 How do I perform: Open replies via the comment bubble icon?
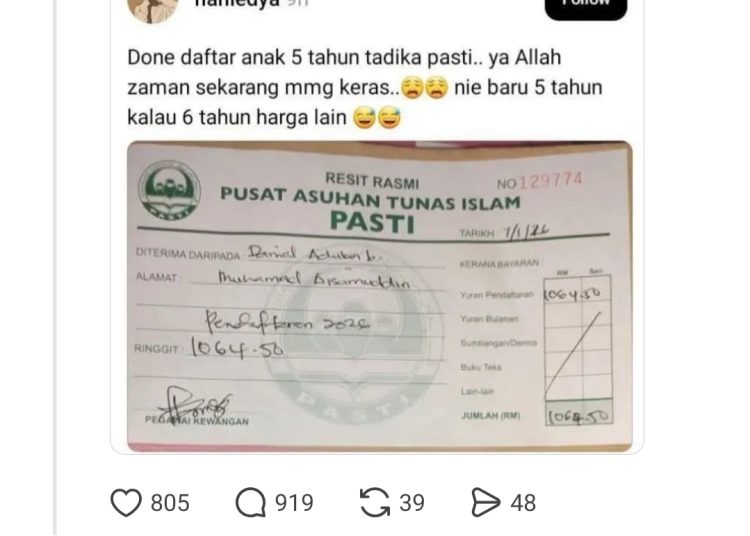tap(251, 503)
